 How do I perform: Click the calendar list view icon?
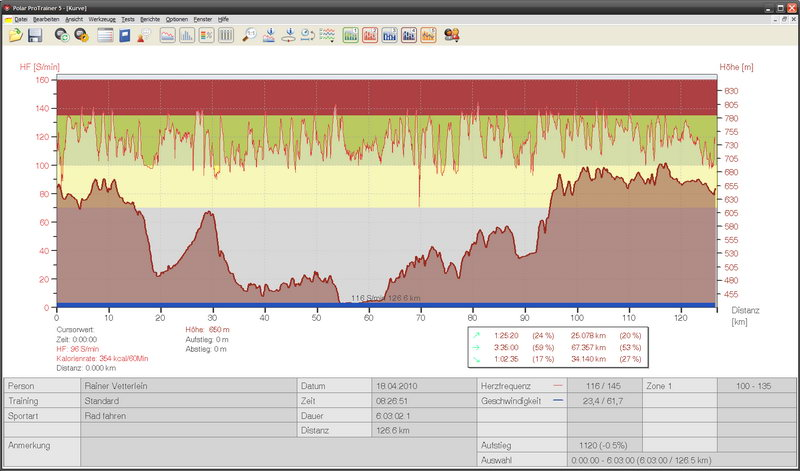[104, 35]
